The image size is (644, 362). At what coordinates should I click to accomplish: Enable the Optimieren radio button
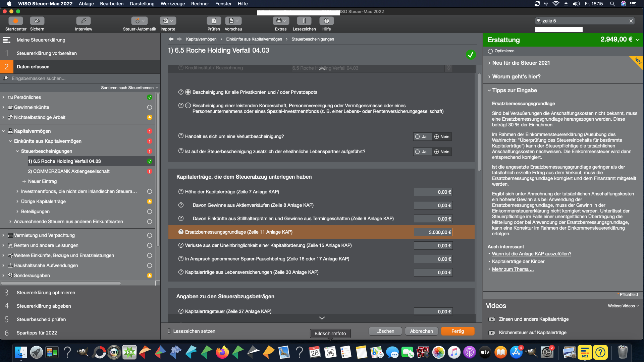tap(490, 51)
